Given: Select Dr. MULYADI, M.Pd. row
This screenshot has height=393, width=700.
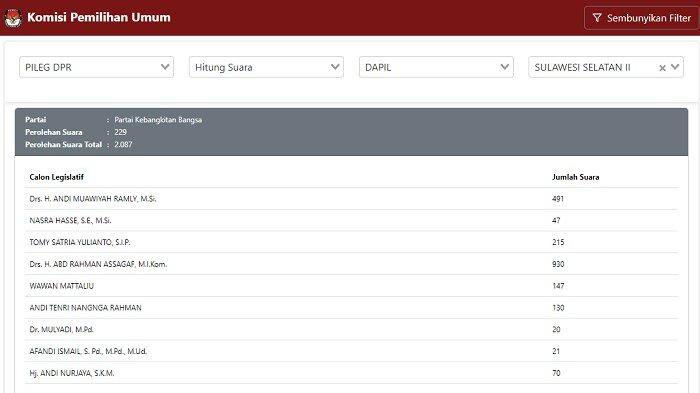Looking at the screenshot, I should pos(352,329).
